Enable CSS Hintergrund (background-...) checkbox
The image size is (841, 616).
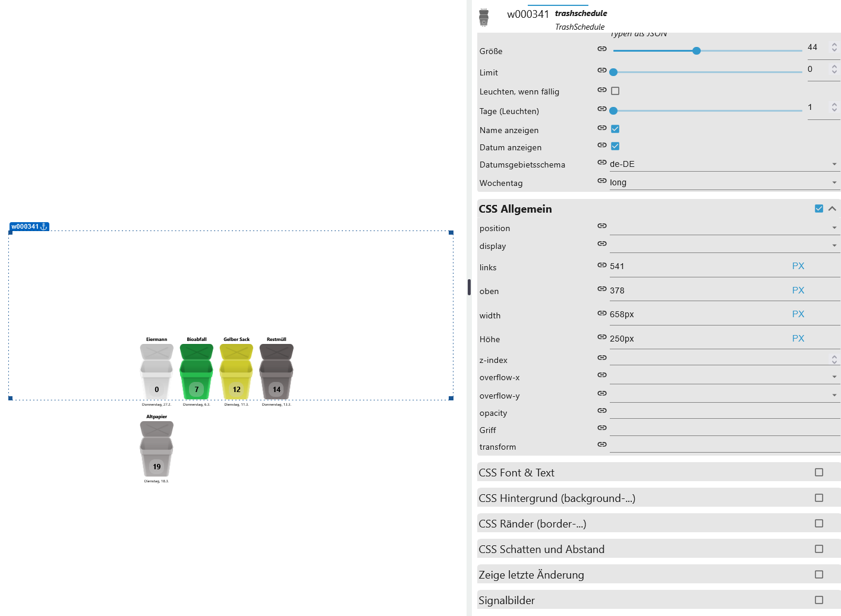pyautogui.click(x=819, y=498)
